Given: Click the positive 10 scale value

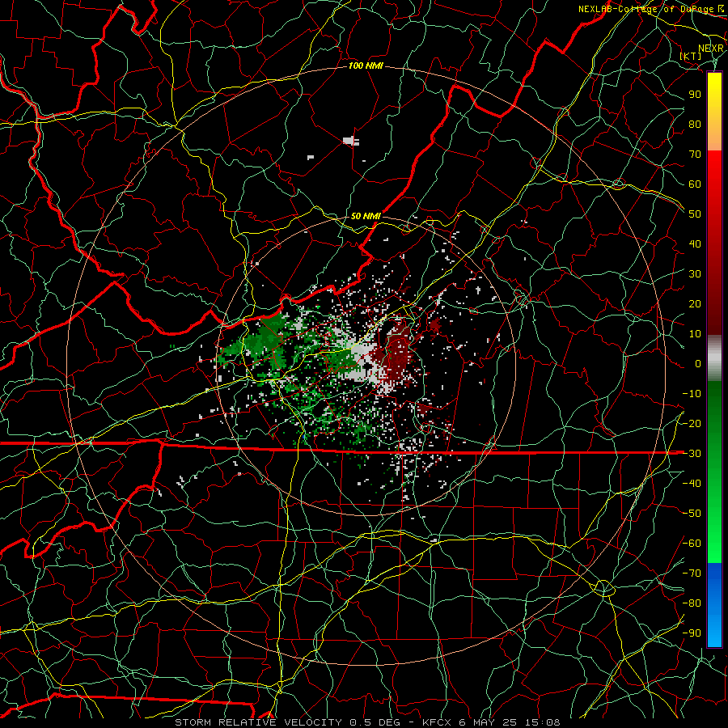Looking at the screenshot, I should point(695,334).
